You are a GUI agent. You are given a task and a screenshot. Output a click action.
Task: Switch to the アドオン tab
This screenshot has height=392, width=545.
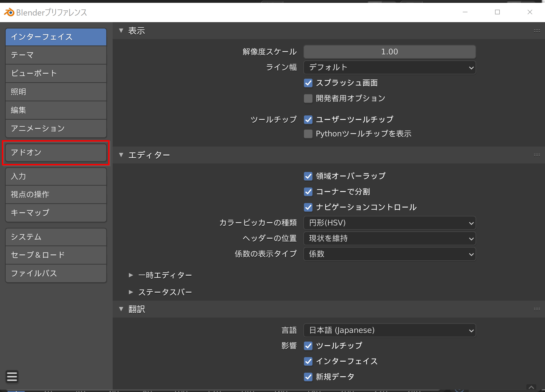(56, 152)
